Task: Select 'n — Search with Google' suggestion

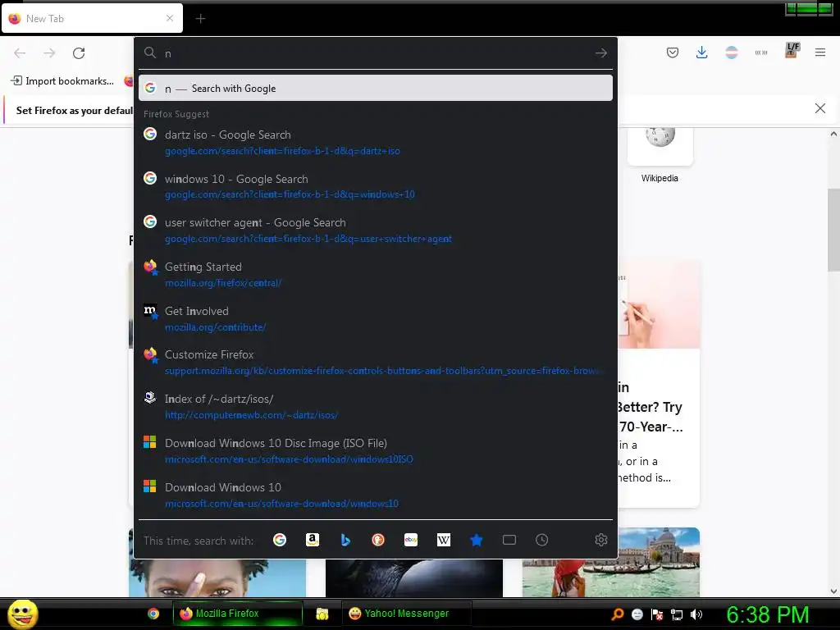Action: coord(376,89)
